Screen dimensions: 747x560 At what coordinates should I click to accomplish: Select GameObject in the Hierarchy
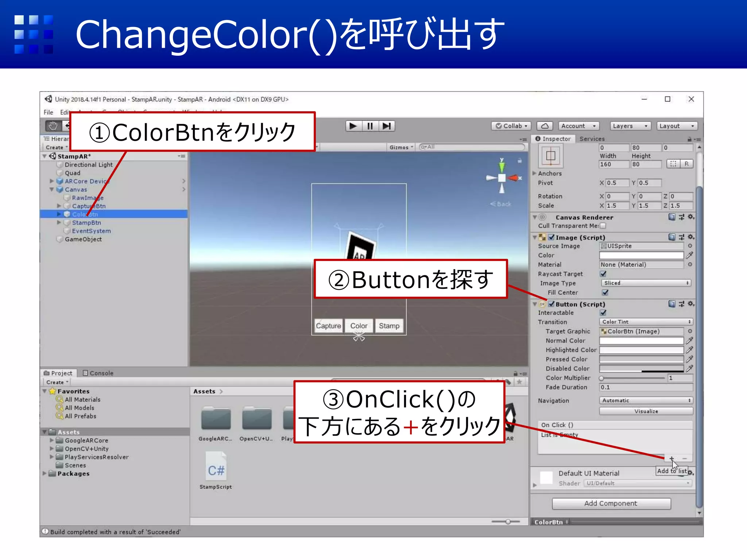(84, 239)
